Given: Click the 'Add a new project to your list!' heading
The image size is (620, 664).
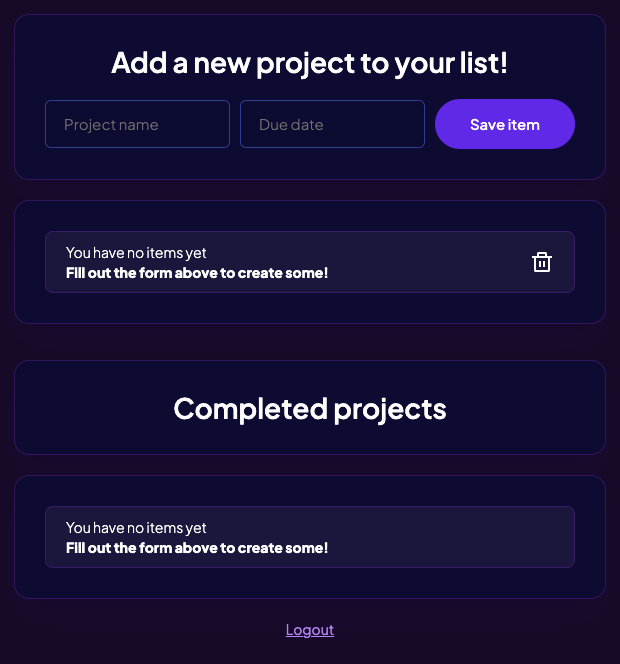Looking at the screenshot, I should point(310,64).
